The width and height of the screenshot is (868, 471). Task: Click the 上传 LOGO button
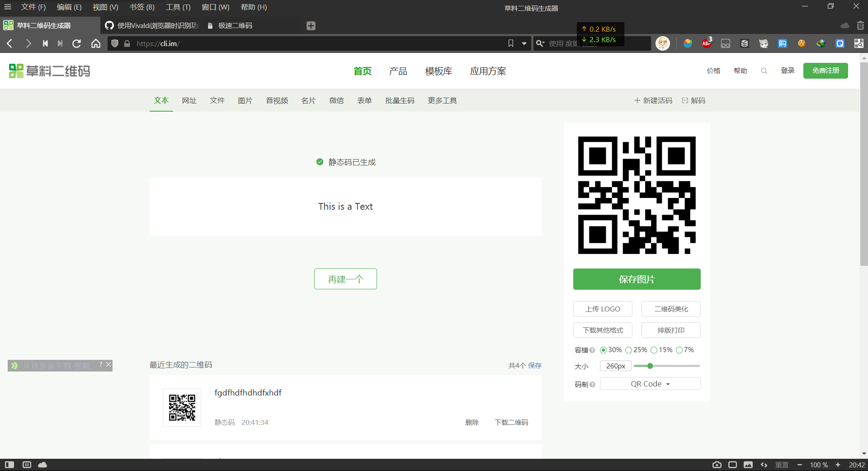click(603, 309)
